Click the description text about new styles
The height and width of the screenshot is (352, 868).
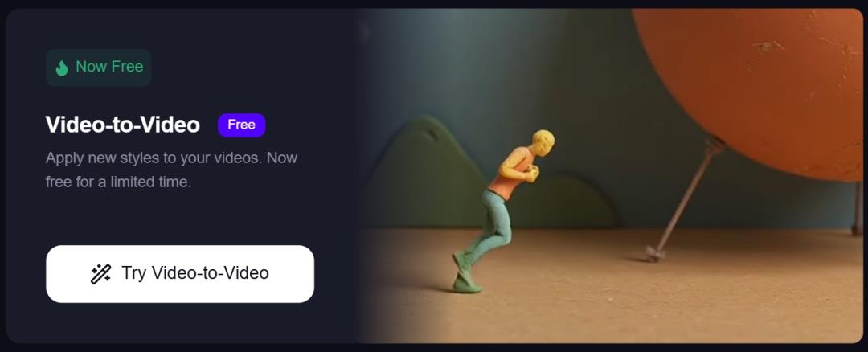tap(172, 170)
